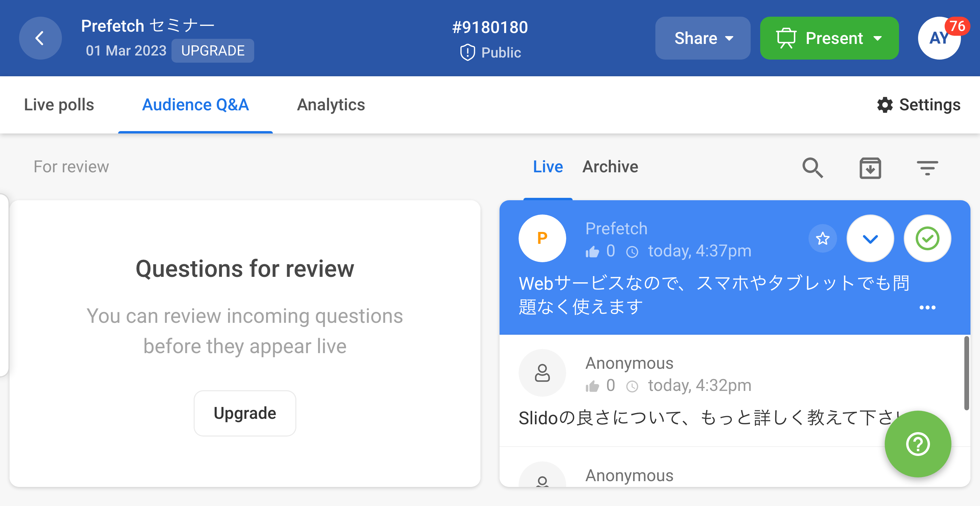Switch to the Archive questions tab

click(x=610, y=167)
